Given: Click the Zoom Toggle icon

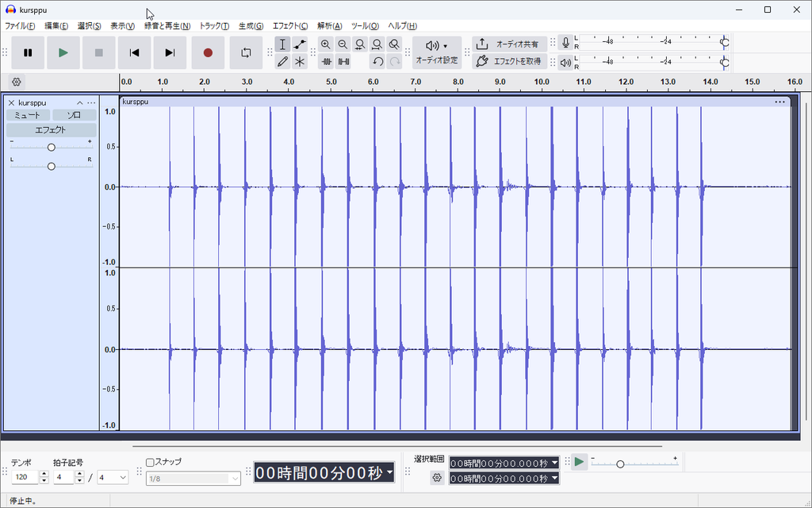Looking at the screenshot, I should 394,44.
